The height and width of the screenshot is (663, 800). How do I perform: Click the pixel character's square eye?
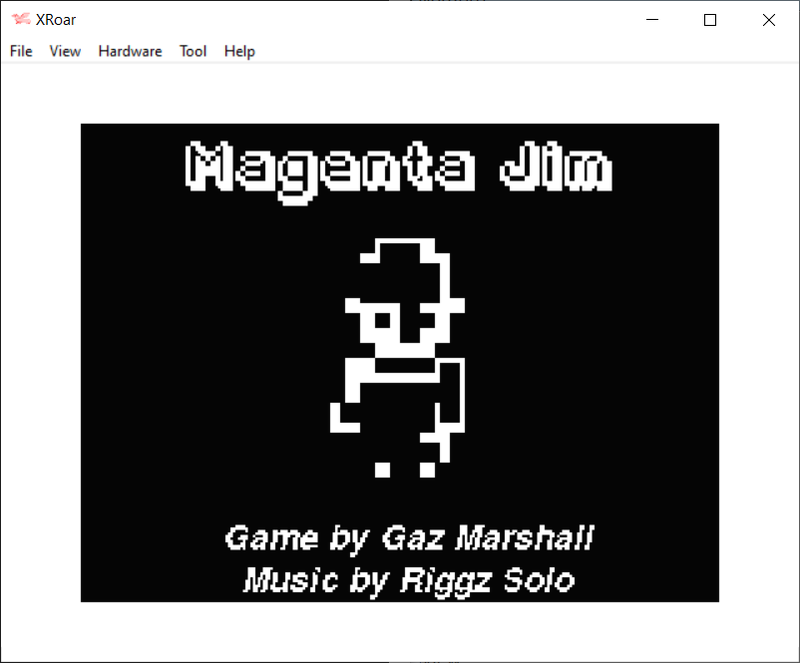382,320
